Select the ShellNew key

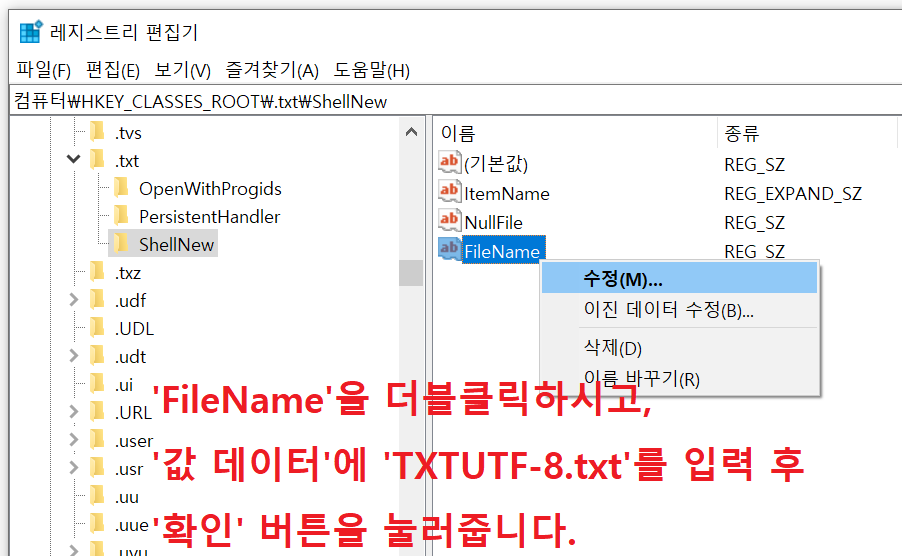coord(177,244)
